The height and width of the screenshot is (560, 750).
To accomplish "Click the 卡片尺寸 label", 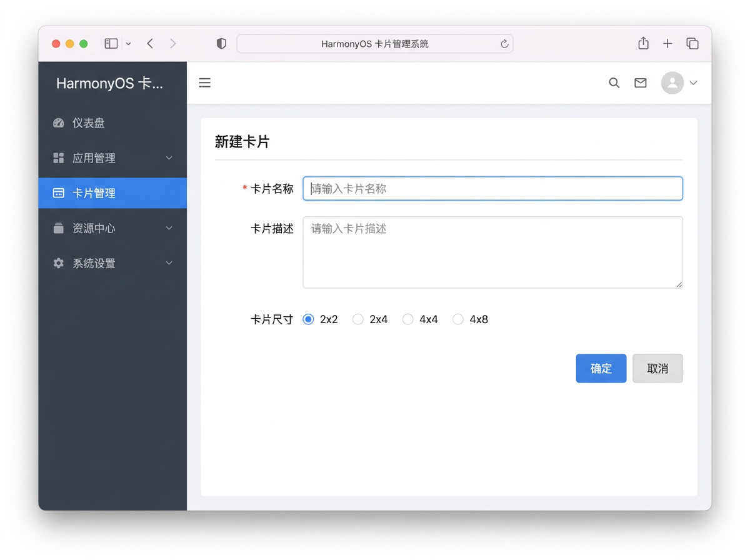I will coord(272,319).
